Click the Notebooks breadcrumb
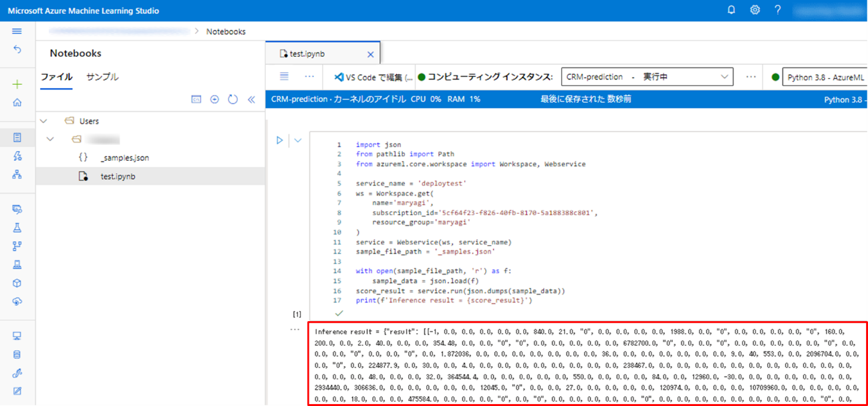This screenshot has width=868, height=406. [226, 31]
